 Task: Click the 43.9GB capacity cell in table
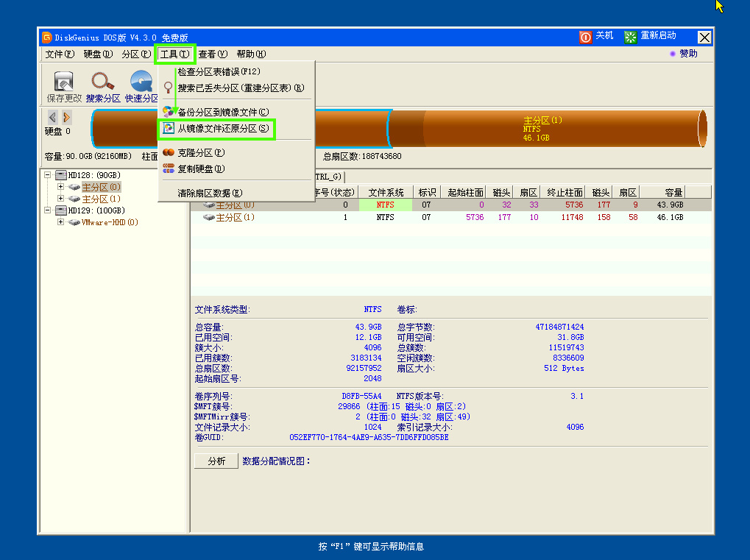coord(670,205)
